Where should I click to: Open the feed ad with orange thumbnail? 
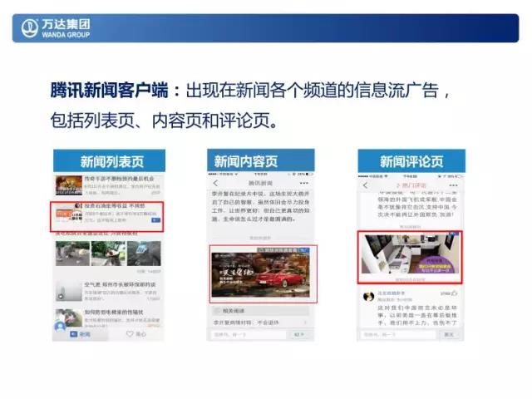pos(107,216)
